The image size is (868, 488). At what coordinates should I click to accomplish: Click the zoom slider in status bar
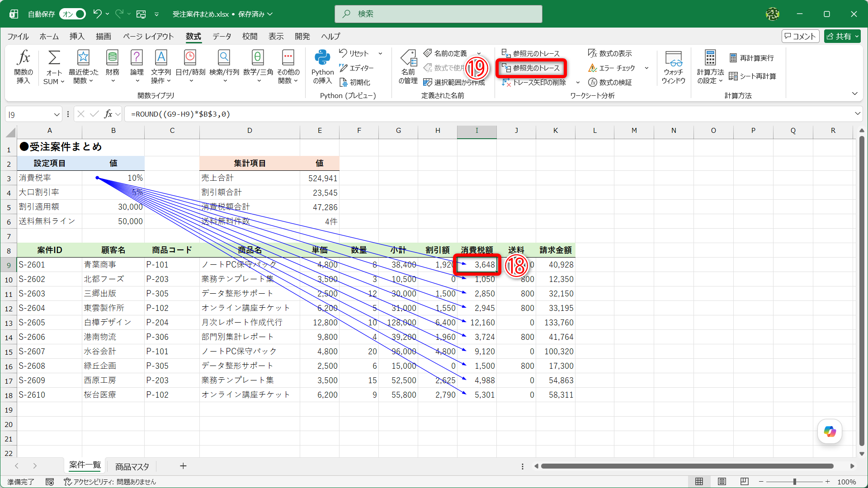click(794, 482)
